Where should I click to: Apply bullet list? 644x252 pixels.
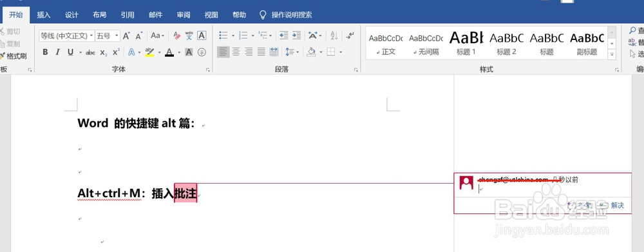223,35
